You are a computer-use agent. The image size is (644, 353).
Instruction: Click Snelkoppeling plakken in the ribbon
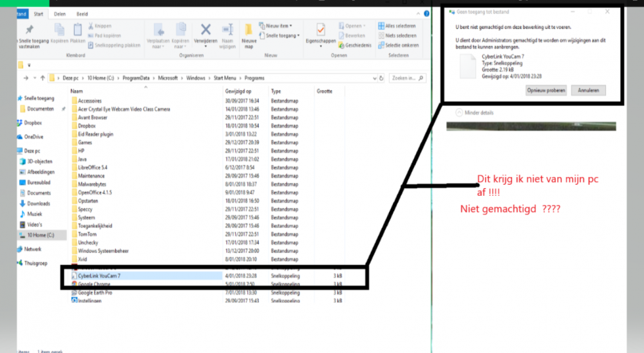[114, 45]
